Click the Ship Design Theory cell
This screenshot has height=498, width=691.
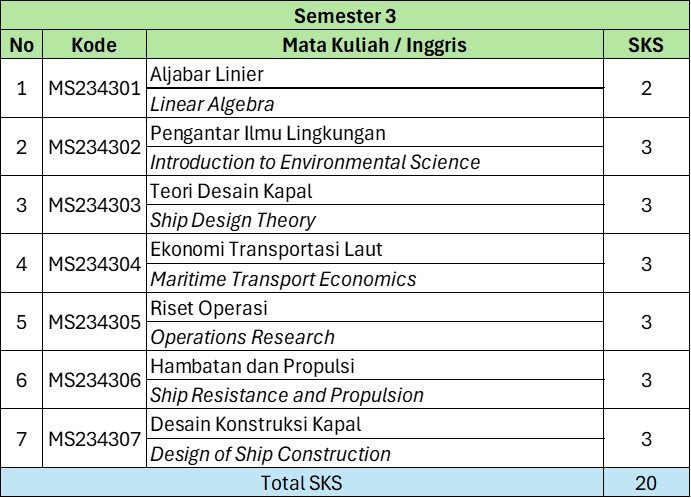click(x=232, y=220)
